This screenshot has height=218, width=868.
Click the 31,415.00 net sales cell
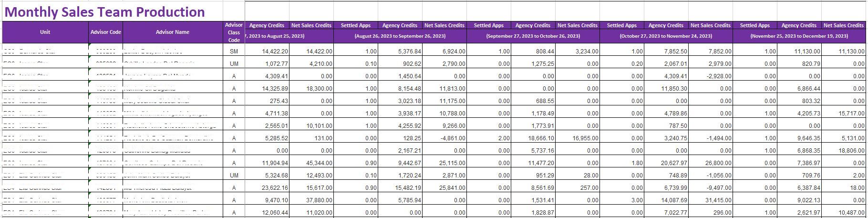coord(712,200)
